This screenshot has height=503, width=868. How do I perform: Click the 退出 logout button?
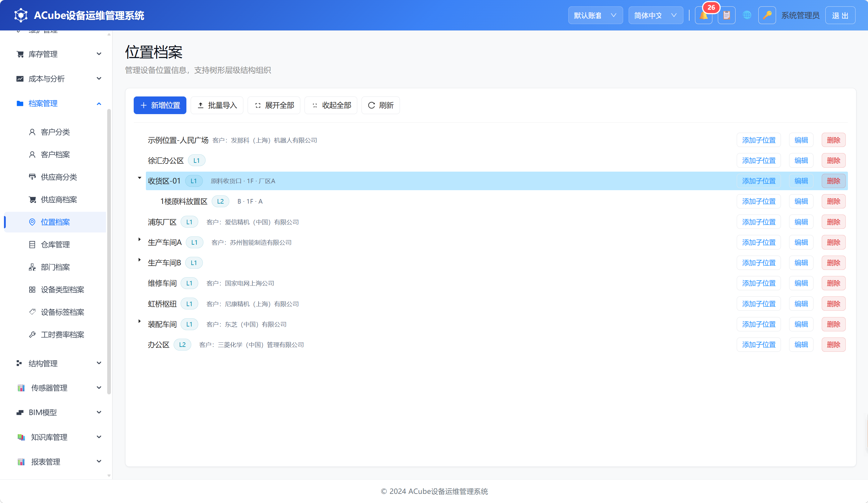coord(840,16)
